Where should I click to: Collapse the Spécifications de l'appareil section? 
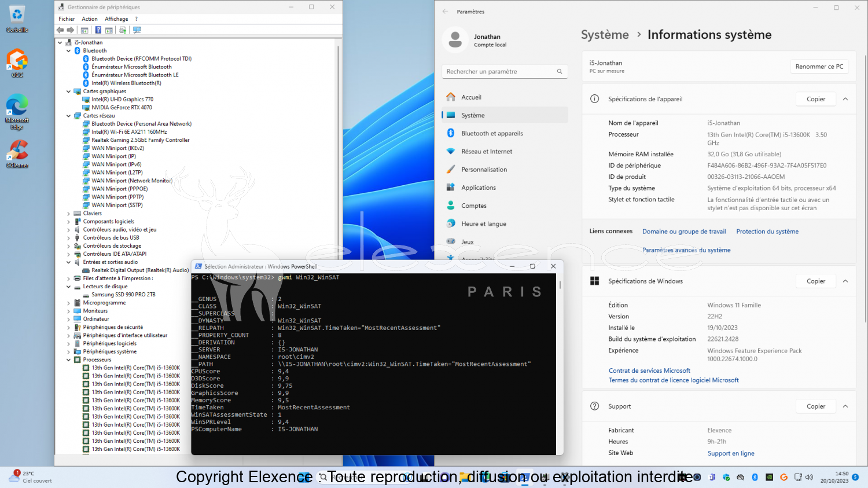pos(845,99)
